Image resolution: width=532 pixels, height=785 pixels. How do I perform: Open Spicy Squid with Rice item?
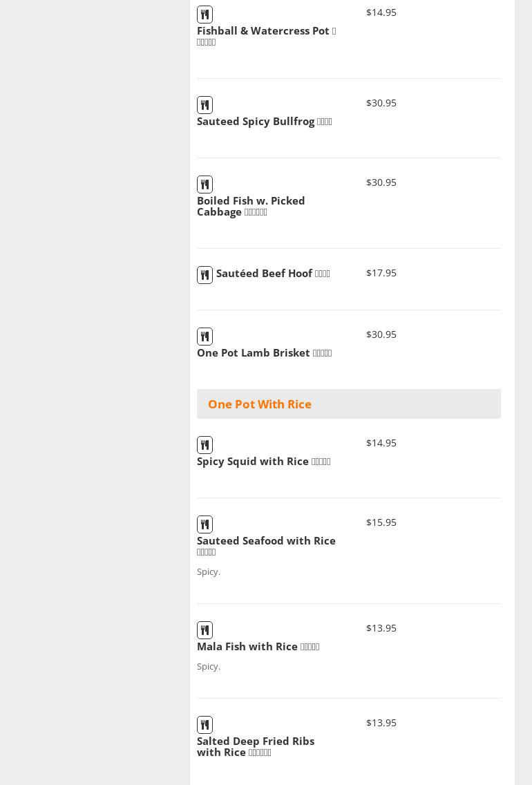click(253, 462)
